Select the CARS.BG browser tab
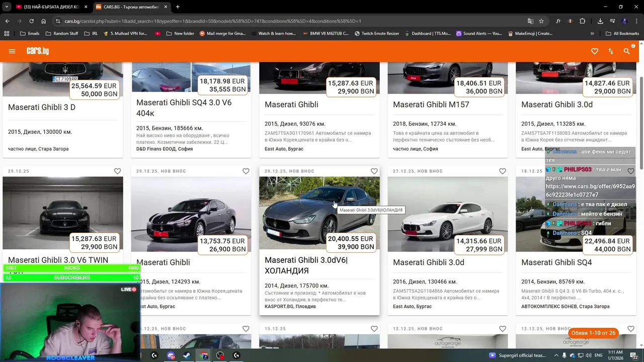The image size is (644, 362). [131, 7]
